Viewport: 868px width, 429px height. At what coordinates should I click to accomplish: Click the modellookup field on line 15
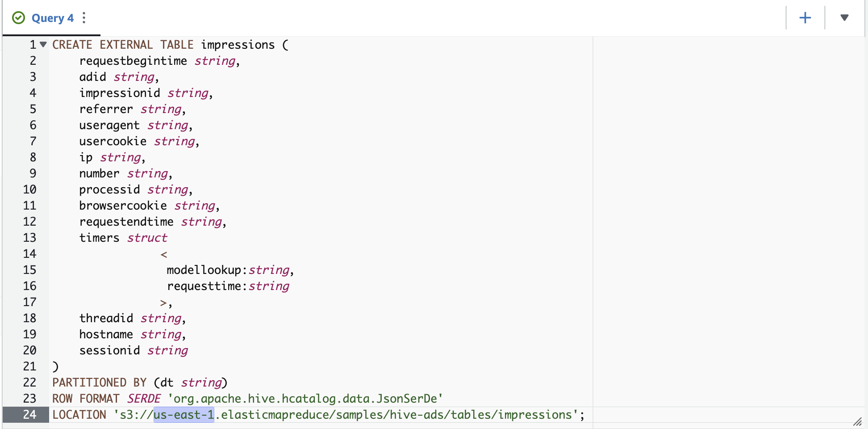[x=204, y=270]
